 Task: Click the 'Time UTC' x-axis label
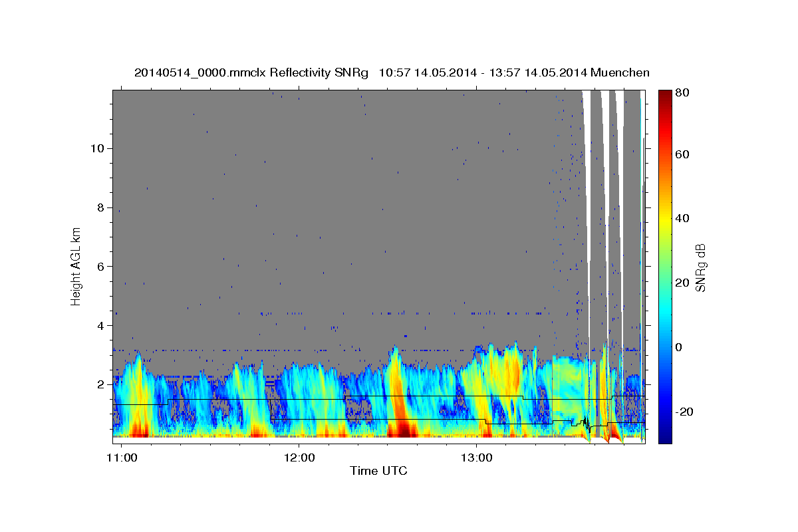[x=378, y=471]
